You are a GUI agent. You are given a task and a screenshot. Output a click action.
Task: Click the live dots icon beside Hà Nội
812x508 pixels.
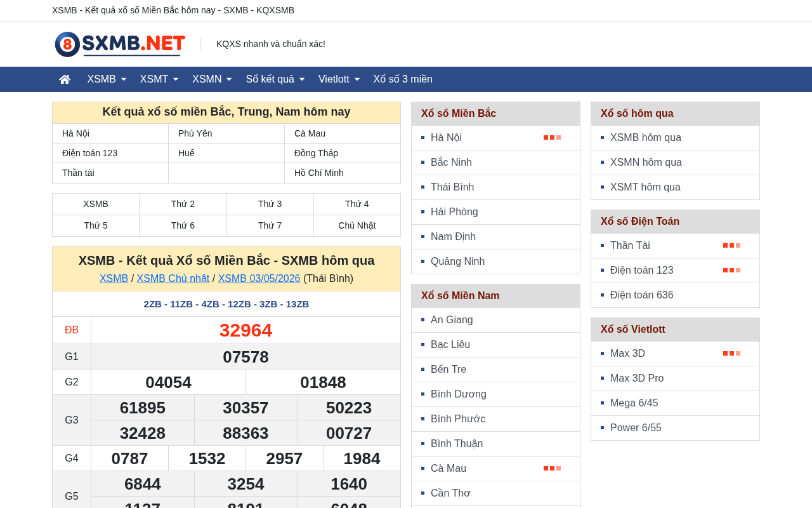point(552,137)
